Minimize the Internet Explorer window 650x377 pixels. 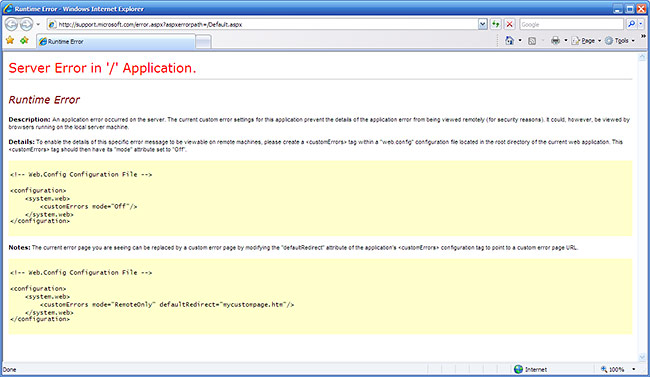[x=618, y=9]
